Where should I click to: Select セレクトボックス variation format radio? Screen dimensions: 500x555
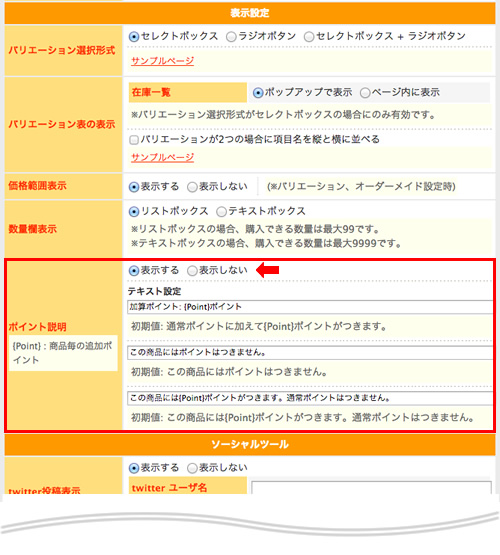coord(134,36)
